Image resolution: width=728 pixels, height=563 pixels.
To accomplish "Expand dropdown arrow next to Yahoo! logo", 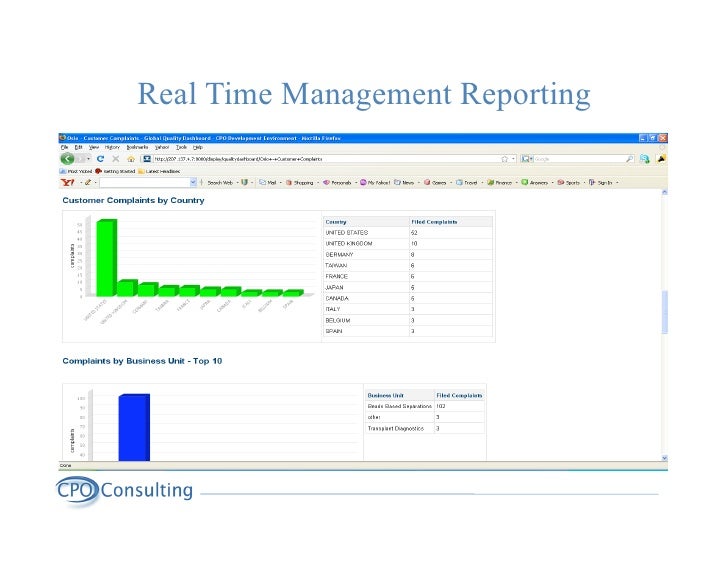I will click(80, 182).
